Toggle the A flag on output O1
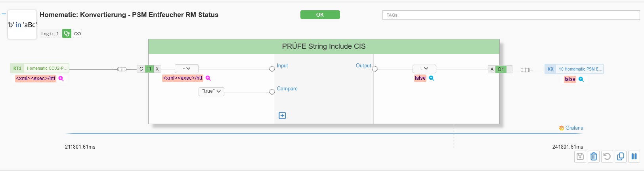 pos(492,69)
